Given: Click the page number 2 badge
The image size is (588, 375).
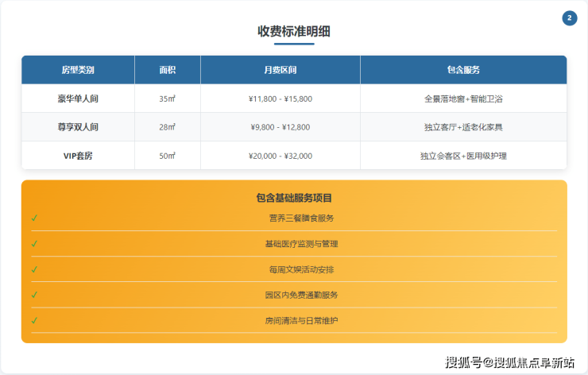Looking at the screenshot, I should coord(569,18).
